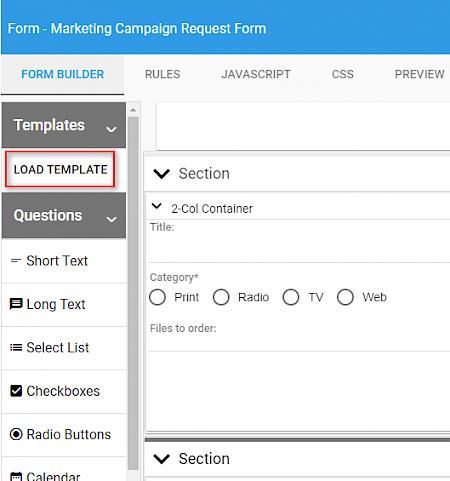Open the JavaScript tab
Screen dimensions: 450x481
click(256, 74)
